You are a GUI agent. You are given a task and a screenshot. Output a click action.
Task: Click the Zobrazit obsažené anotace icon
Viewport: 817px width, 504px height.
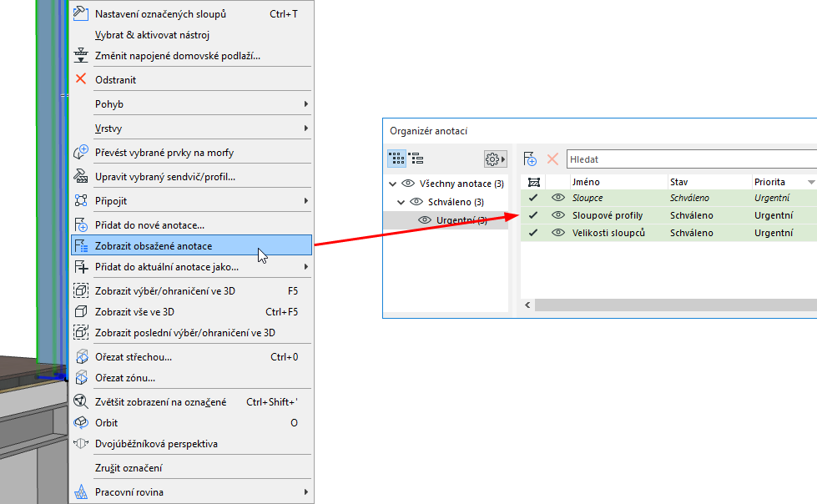pyautogui.click(x=81, y=245)
